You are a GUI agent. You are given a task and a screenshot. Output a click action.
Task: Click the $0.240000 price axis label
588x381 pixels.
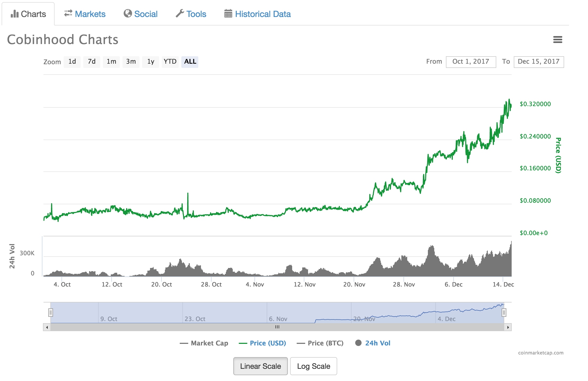point(535,136)
